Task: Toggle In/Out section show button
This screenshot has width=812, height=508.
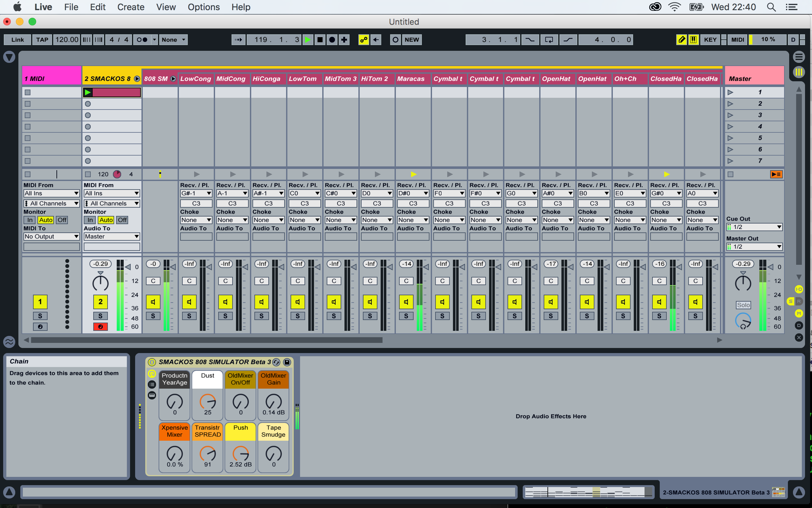Action: [x=799, y=289]
